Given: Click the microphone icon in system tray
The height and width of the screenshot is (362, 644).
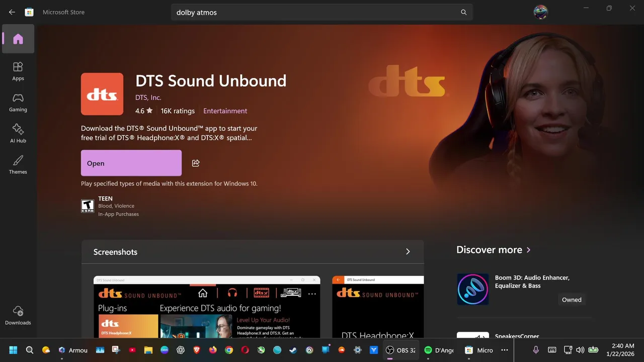Looking at the screenshot, I should [x=536, y=350].
